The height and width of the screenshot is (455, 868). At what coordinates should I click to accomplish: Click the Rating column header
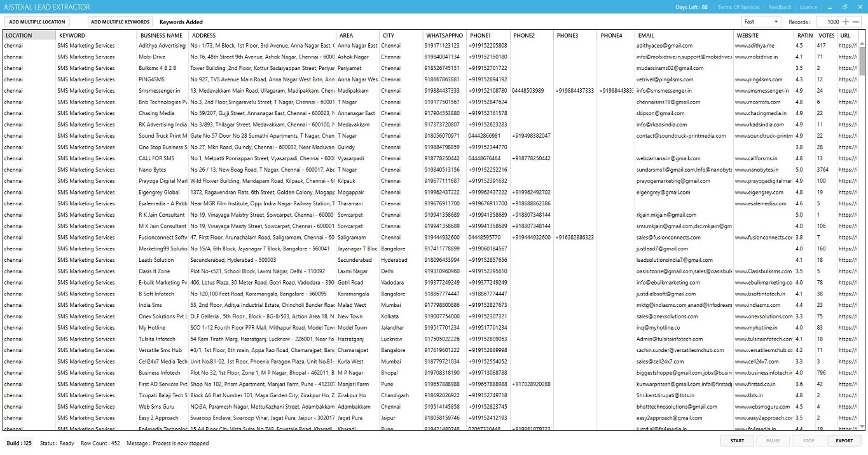click(x=804, y=36)
